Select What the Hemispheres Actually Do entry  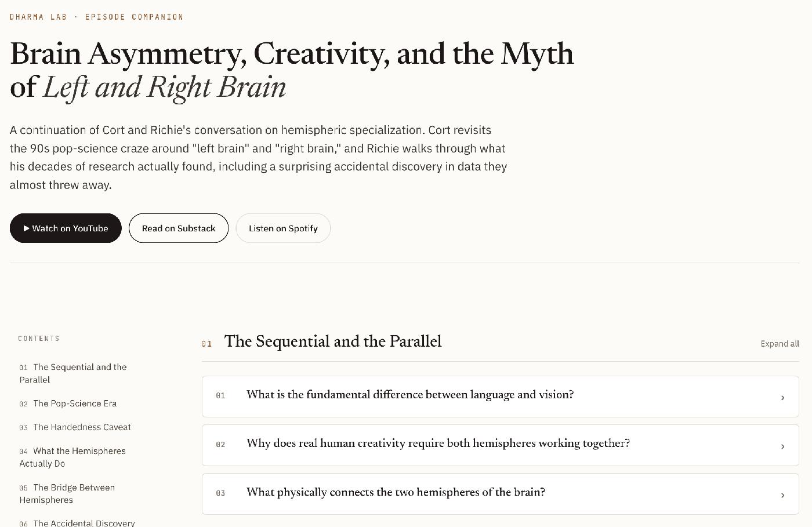coord(72,457)
